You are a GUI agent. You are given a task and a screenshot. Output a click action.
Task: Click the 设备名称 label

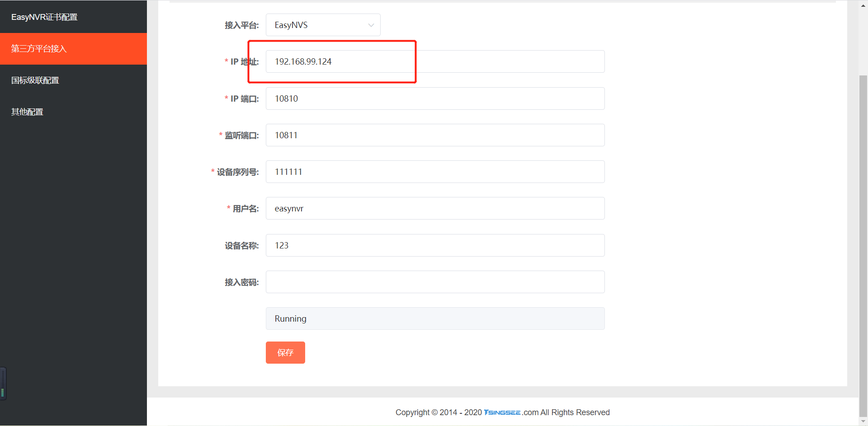point(242,246)
